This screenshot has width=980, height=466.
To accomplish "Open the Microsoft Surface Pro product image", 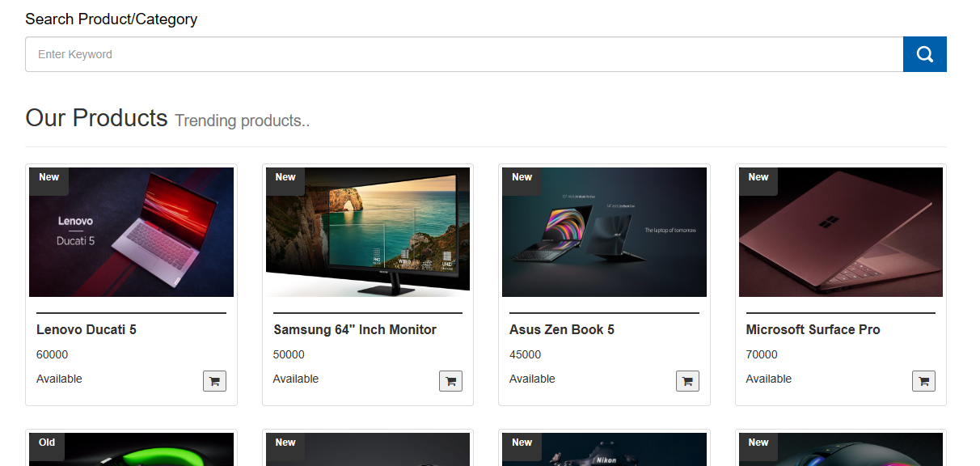I will coord(841,232).
